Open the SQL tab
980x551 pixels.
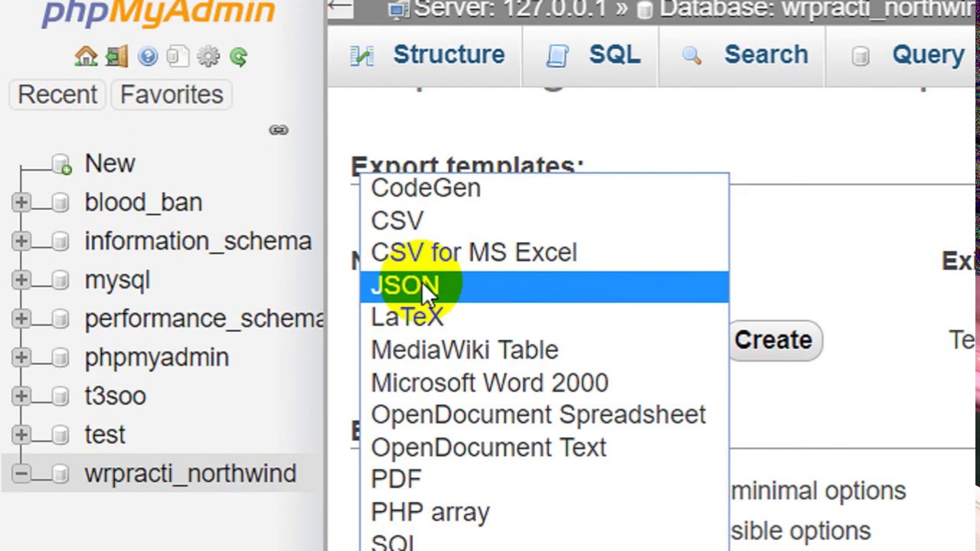click(612, 54)
